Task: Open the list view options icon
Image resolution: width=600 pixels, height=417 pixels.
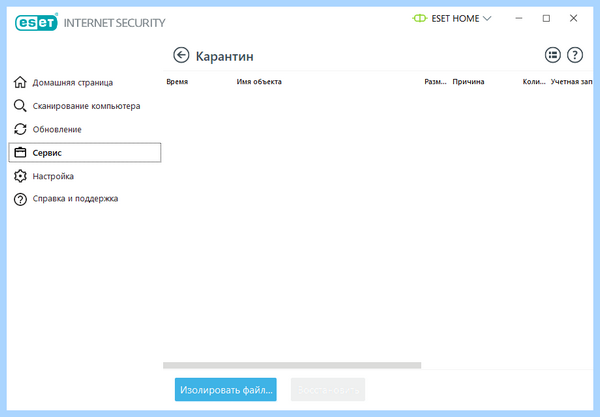Action: tap(553, 55)
